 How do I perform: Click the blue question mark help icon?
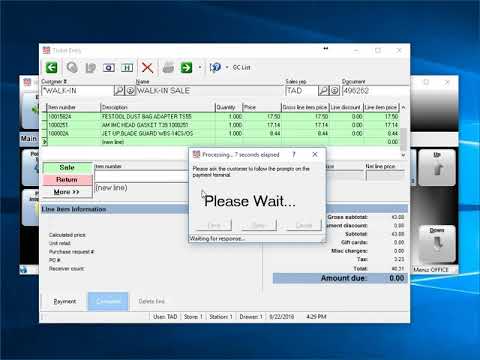(215, 68)
